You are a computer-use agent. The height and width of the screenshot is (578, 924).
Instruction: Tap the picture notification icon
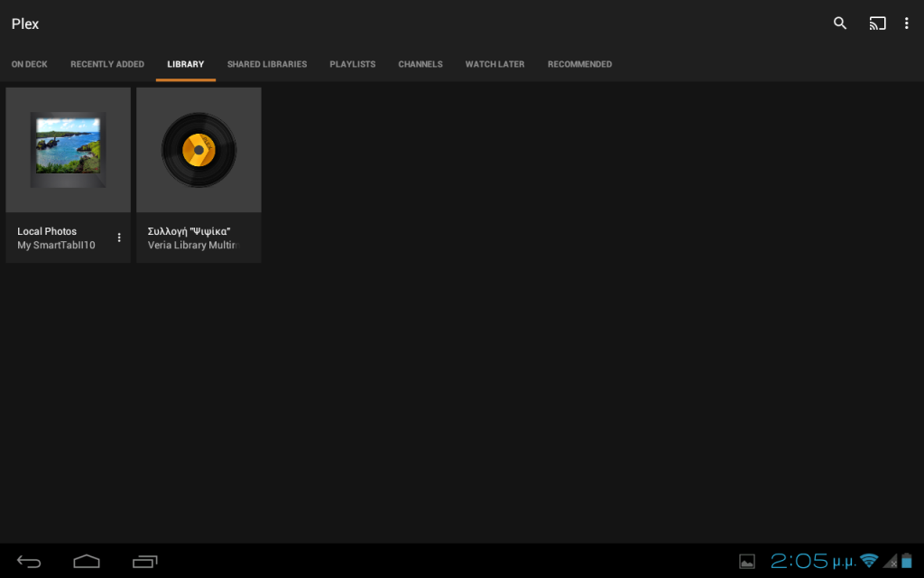747,562
